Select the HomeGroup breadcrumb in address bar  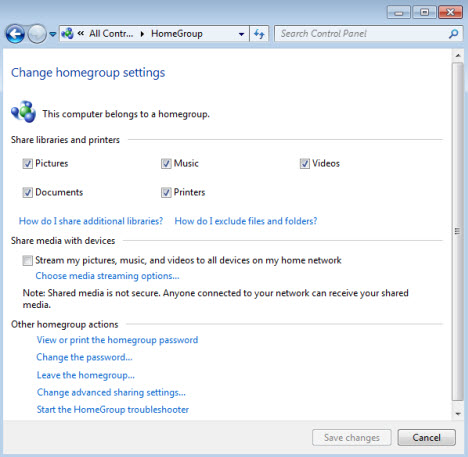(x=177, y=34)
